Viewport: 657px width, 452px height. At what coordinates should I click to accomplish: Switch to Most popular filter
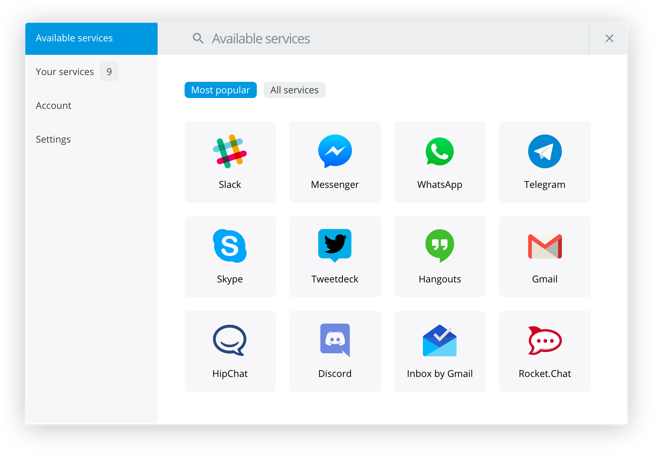[220, 90]
